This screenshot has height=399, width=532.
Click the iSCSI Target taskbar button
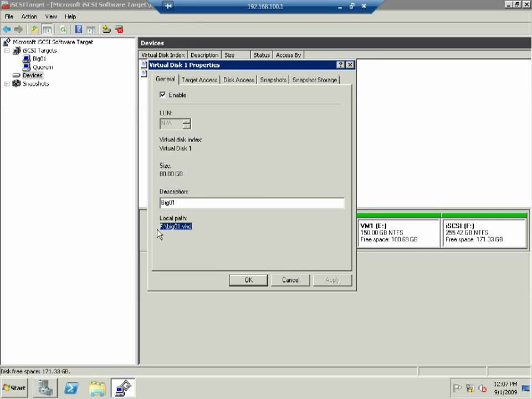click(x=123, y=388)
